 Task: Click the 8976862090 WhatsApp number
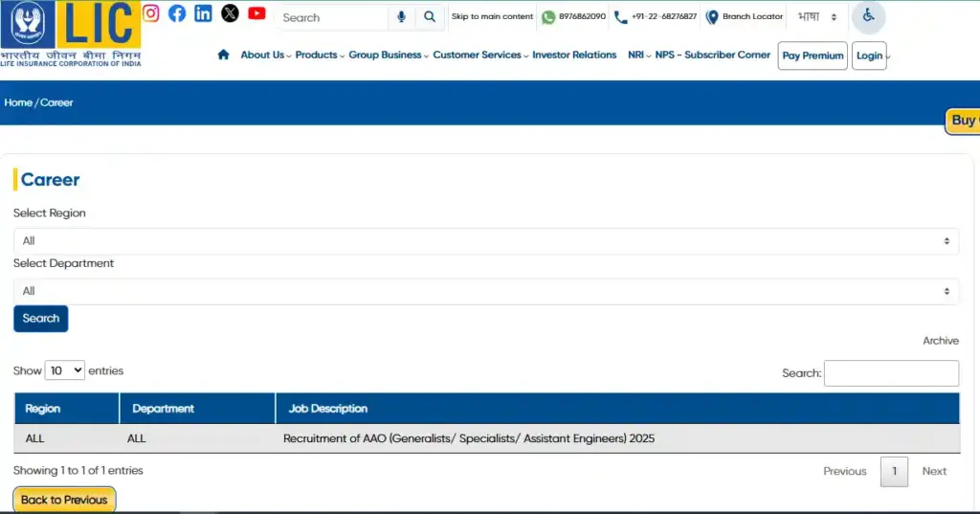point(582,17)
